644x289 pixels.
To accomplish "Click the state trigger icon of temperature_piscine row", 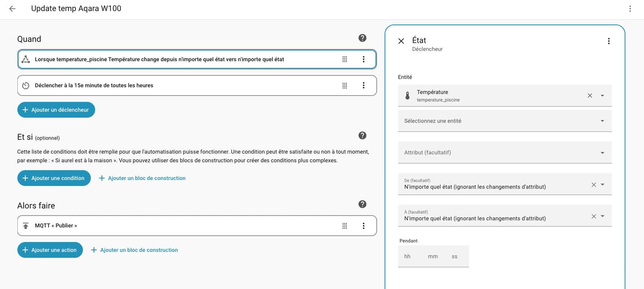I will tap(26, 59).
